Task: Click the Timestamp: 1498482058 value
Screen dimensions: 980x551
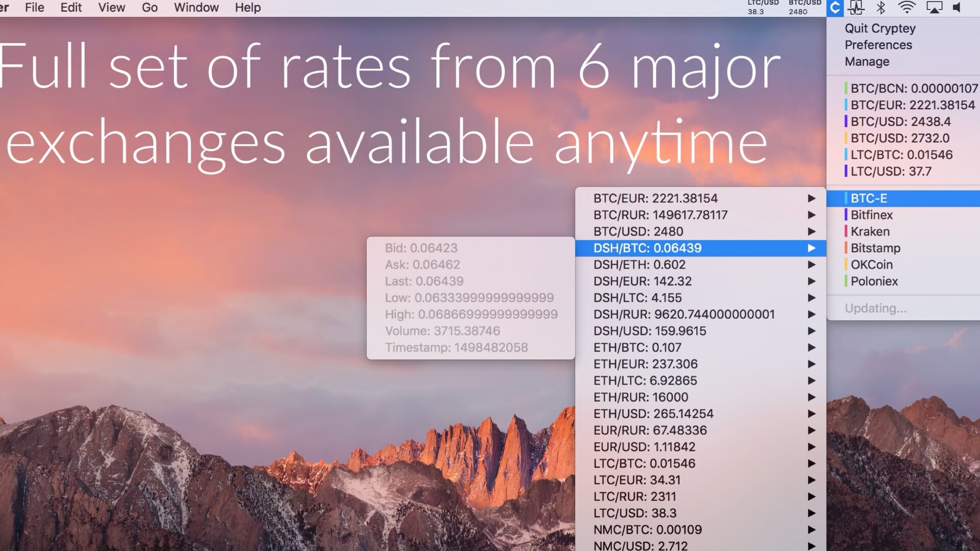Action: [x=456, y=347]
